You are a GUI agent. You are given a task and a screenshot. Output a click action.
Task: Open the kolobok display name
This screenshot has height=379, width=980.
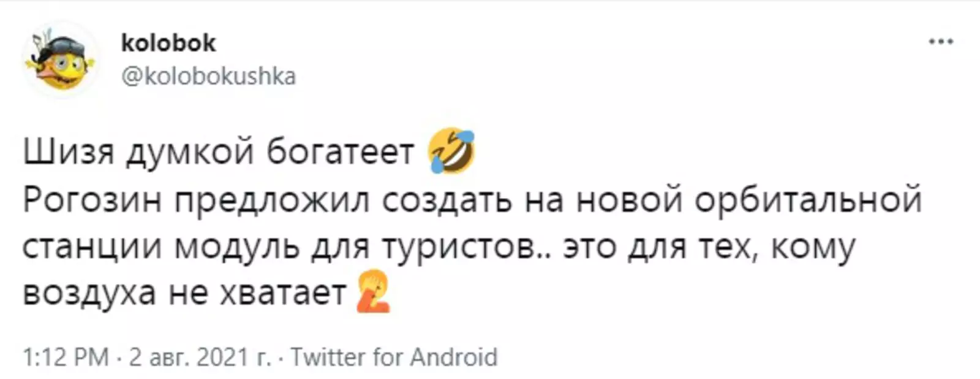168,43
